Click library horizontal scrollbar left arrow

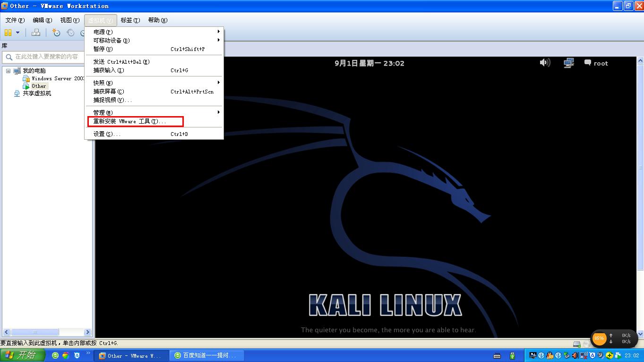6,332
